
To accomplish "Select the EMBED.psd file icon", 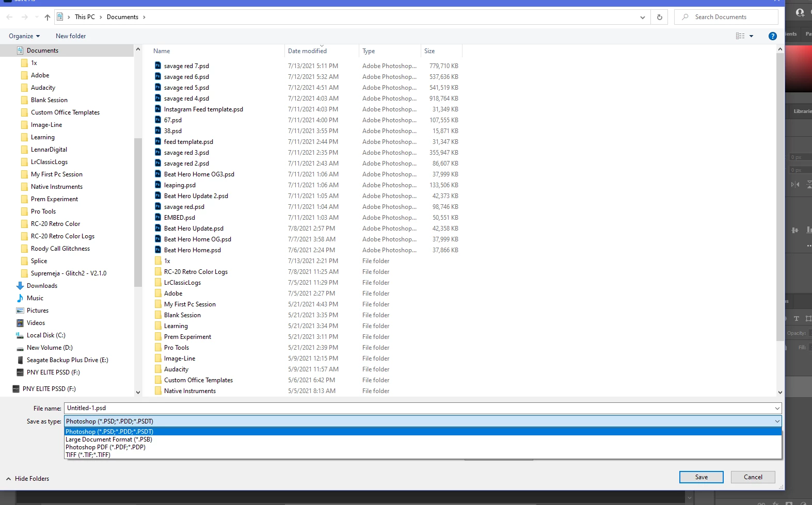I will (x=158, y=217).
